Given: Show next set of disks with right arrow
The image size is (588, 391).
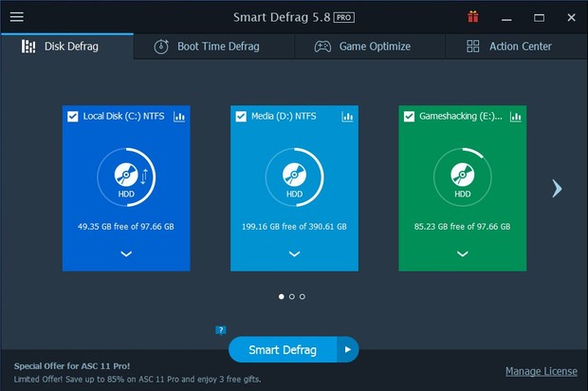Looking at the screenshot, I should pyautogui.click(x=557, y=188).
